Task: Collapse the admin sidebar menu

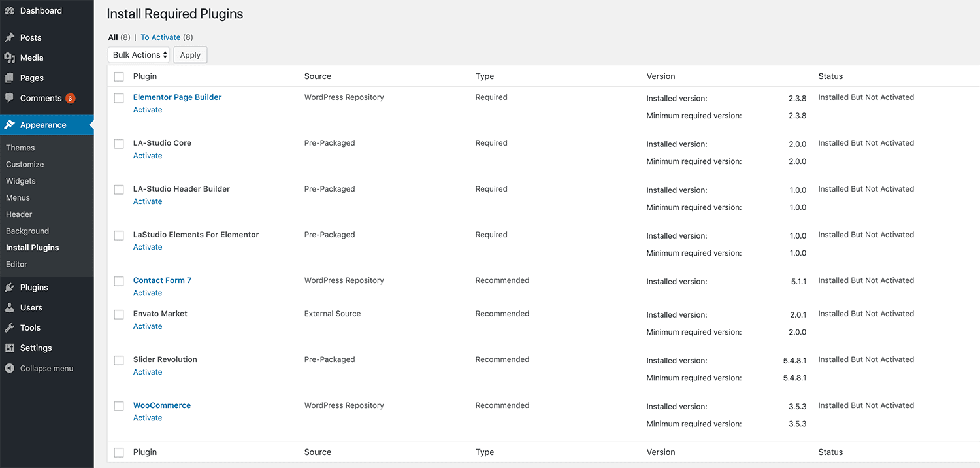Action: pyautogui.click(x=39, y=368)
